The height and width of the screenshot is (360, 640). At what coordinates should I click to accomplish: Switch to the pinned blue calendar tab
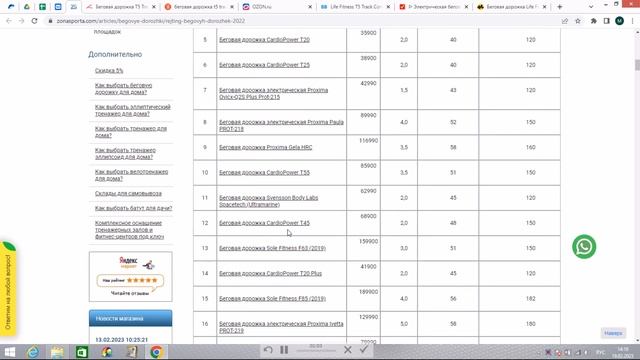58,7
